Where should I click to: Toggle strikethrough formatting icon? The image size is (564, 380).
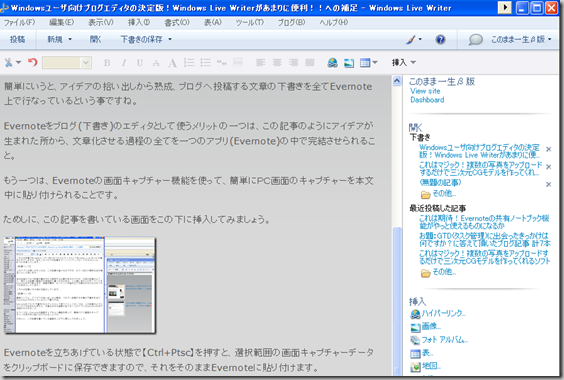(x=156, y=63)
